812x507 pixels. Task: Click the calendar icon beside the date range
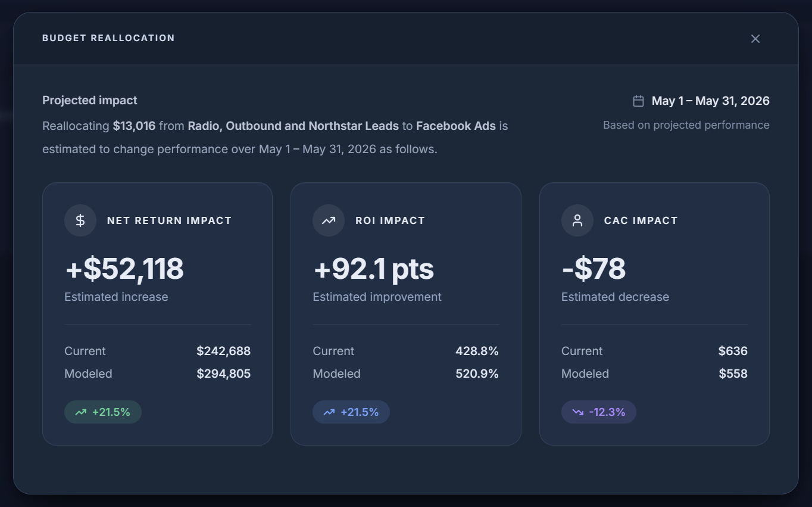(638, 101)
